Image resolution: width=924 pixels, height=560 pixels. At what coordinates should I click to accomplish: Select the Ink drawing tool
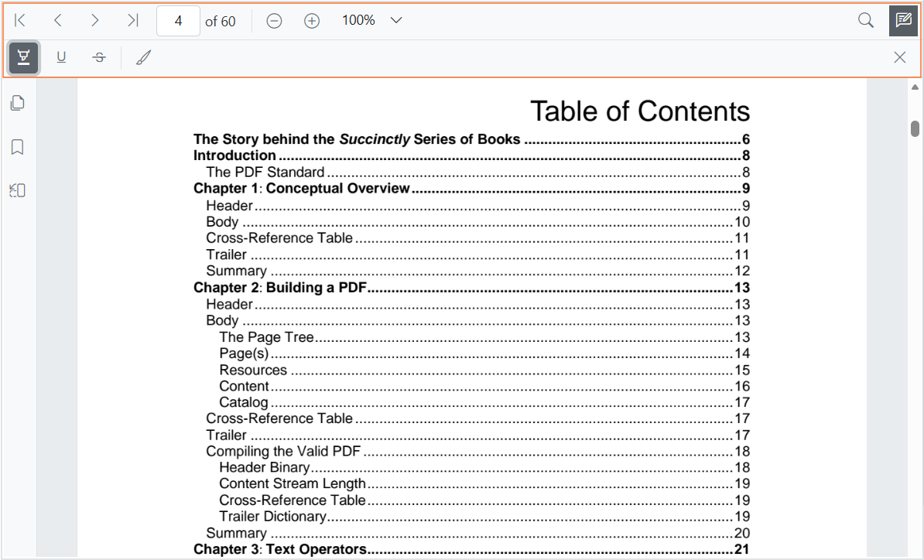(x=142, y=57)
